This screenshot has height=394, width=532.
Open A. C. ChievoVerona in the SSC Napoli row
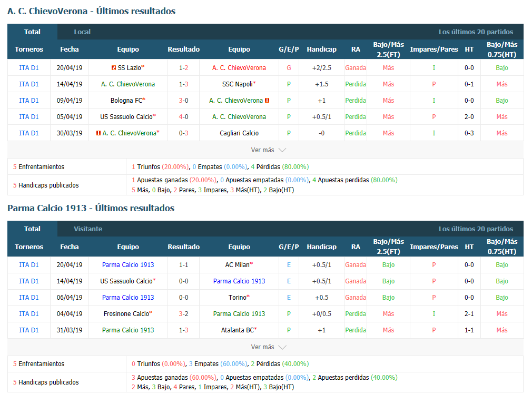128,84
